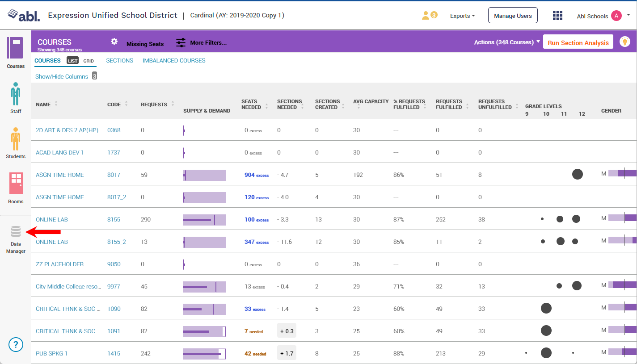The image size is (637, 364).
Task: Expand the Exports dropdown
Action: tap(462, 16)
